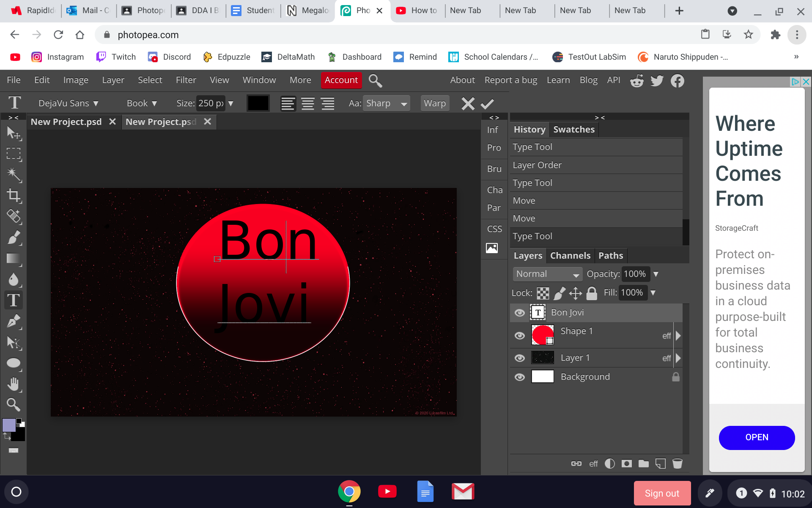Select the Hand tool

(x=14, y=384)
